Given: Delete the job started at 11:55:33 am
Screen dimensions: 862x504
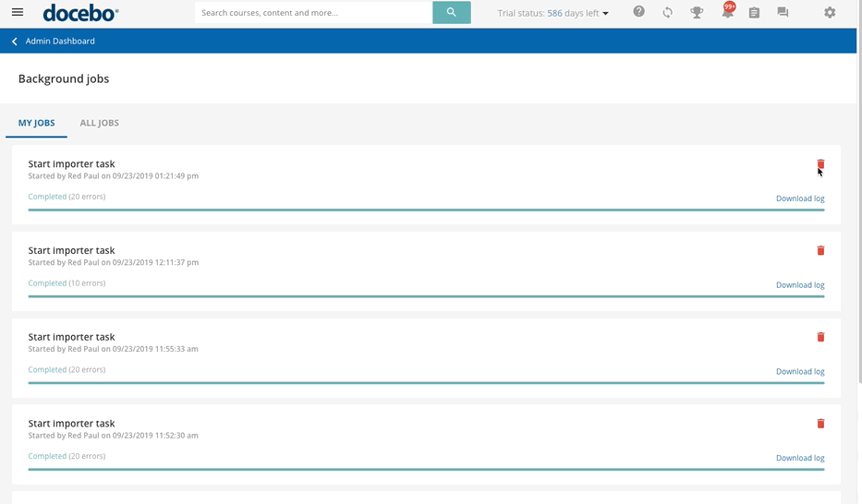Looking at the screenshot, I should point(820,337).
